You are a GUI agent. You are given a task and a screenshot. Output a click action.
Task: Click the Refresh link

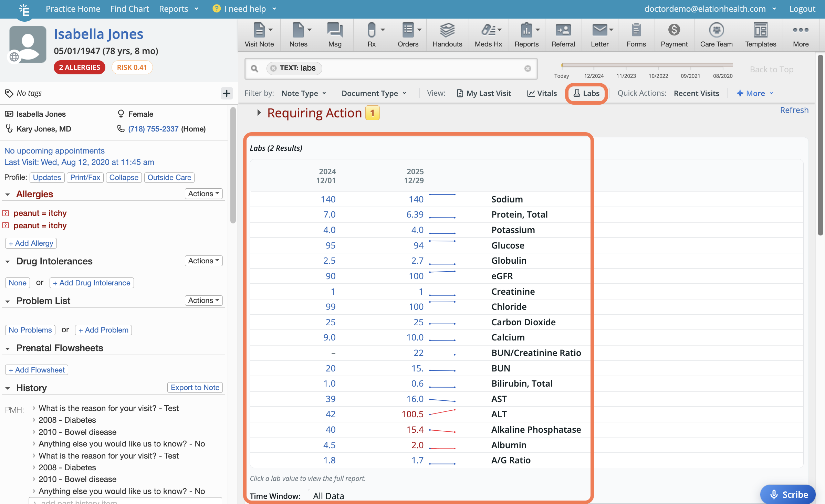click(794, 110)
